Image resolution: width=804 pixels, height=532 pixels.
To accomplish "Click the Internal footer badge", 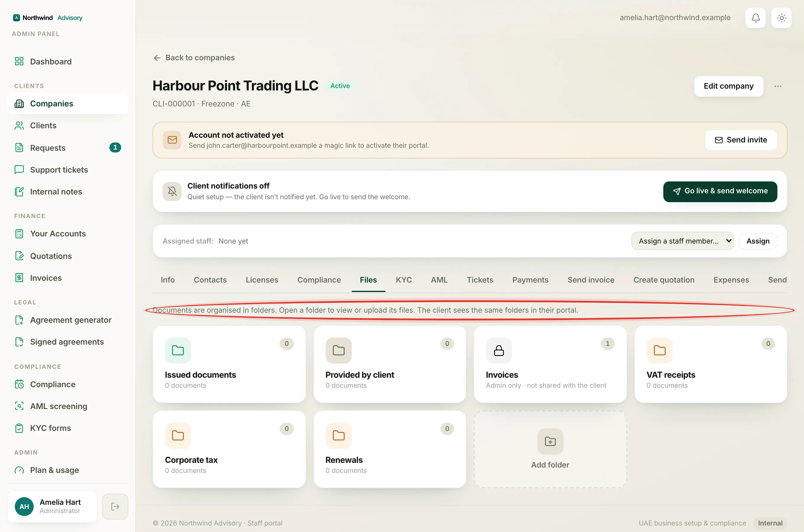I will tap(770, 523).
